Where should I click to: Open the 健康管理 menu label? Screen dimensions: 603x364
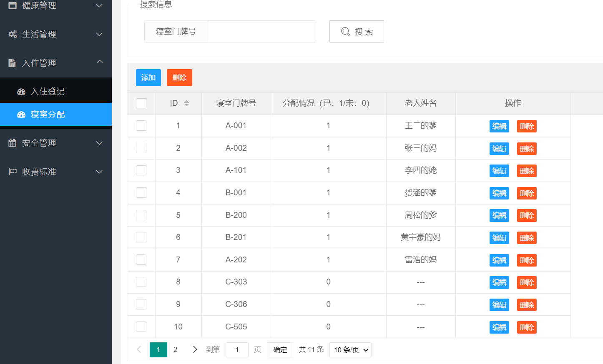pos(39,5)
